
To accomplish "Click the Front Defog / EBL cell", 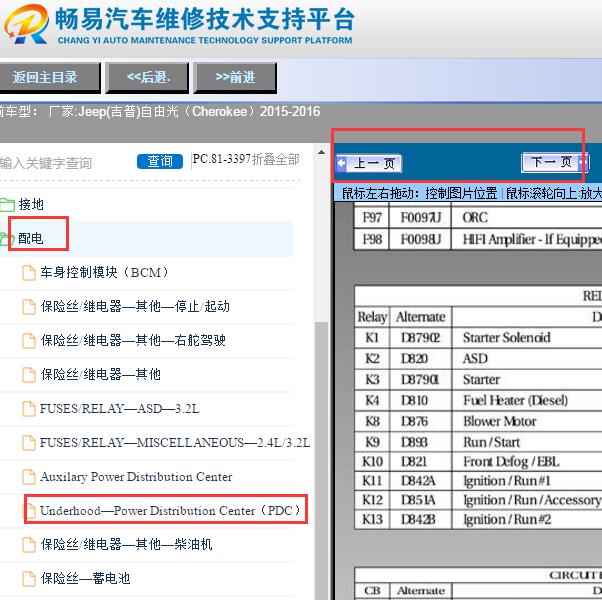I will tap(511, 461).
